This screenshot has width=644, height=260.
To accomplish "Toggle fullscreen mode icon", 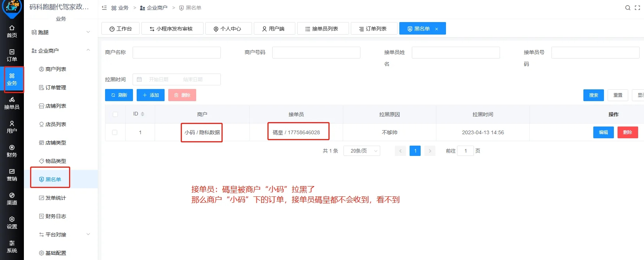I will pyautogui.click(x=637, y=8).
